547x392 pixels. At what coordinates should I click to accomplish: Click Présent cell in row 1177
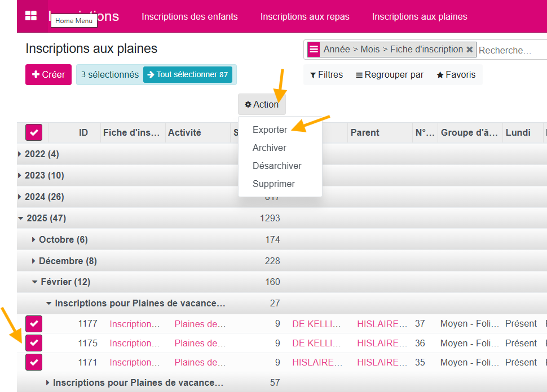click(x=521, y=323)
